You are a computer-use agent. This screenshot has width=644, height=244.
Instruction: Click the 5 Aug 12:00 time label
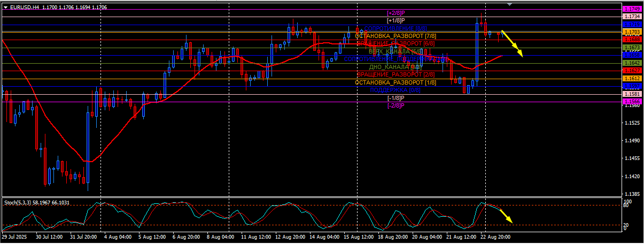pos(152,236)
